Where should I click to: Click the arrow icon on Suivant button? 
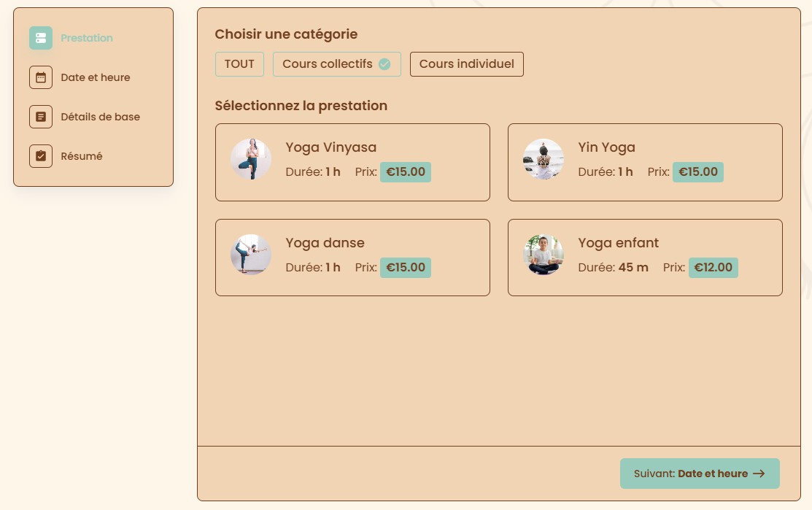pos(759,474)
